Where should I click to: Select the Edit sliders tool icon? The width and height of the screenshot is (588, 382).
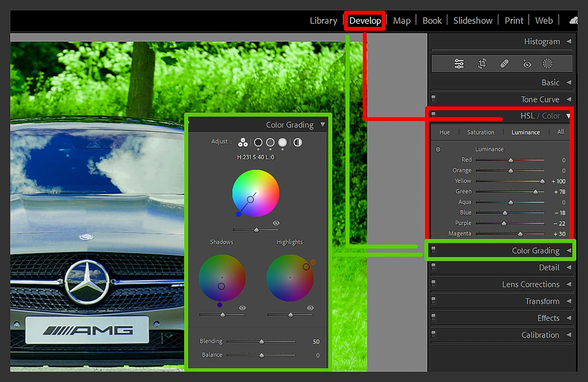459,64
